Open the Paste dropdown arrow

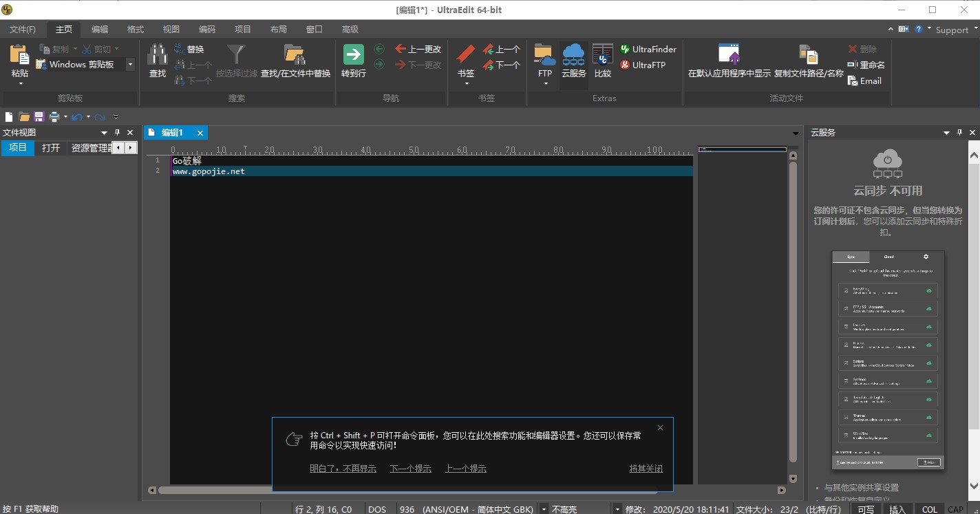pos(20,84)
